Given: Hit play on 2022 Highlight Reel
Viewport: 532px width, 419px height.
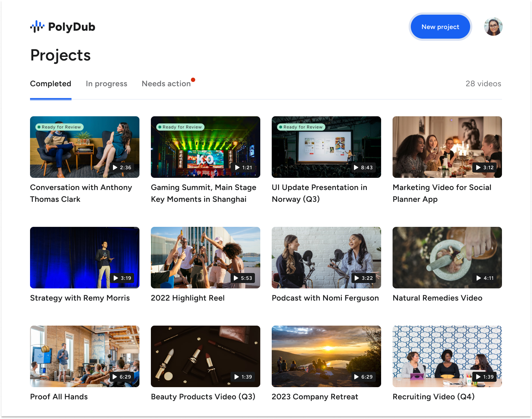Looking at the screenshot, I should pos(236,278).
